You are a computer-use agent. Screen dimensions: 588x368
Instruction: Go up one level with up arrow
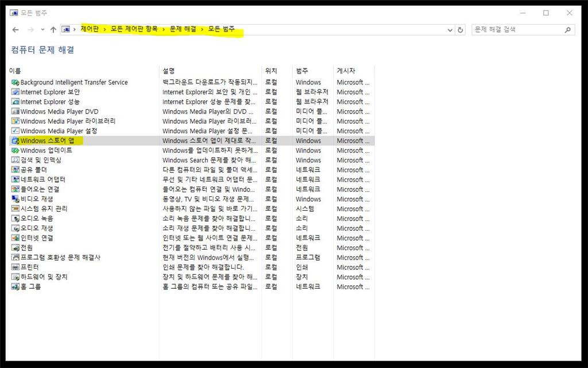click(x=53, y=30)
